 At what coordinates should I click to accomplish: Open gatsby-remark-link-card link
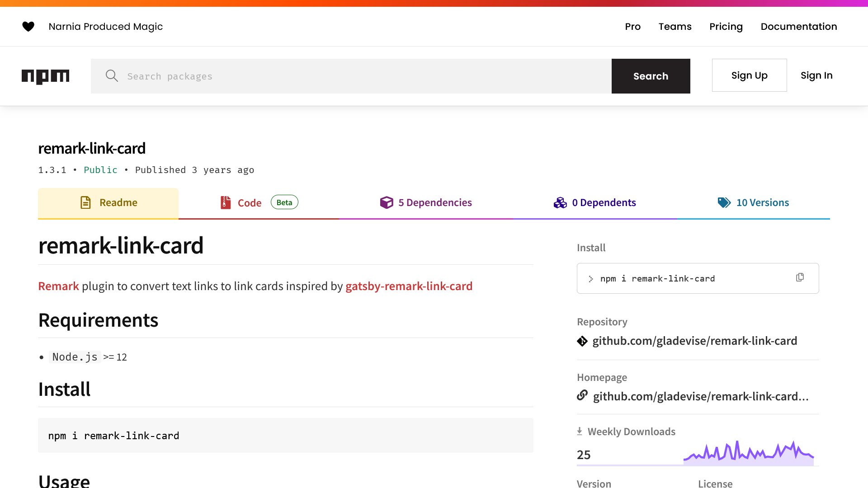[409, 286]
